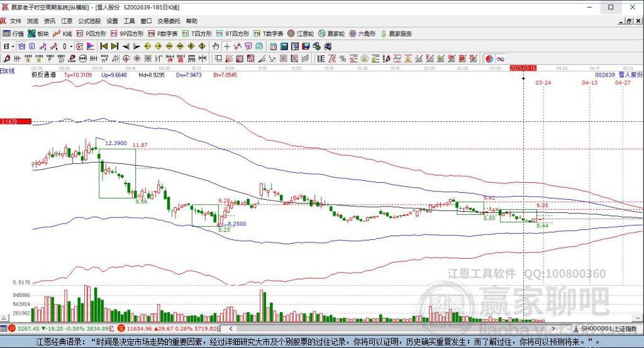Screen dimensions: 644x348
Task: Click the yin-yang icon in drawing toolbar
Action: [490, 58]
